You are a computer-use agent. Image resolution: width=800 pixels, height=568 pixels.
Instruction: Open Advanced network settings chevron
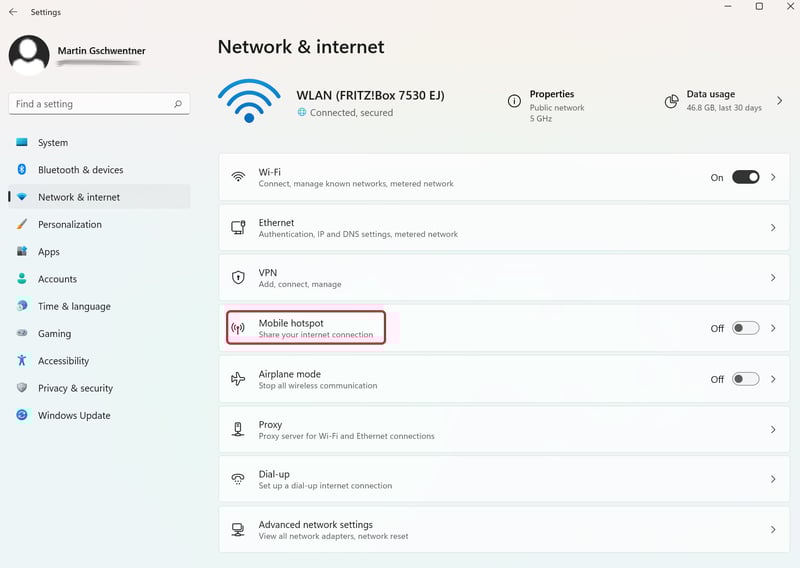coord(773,530)
